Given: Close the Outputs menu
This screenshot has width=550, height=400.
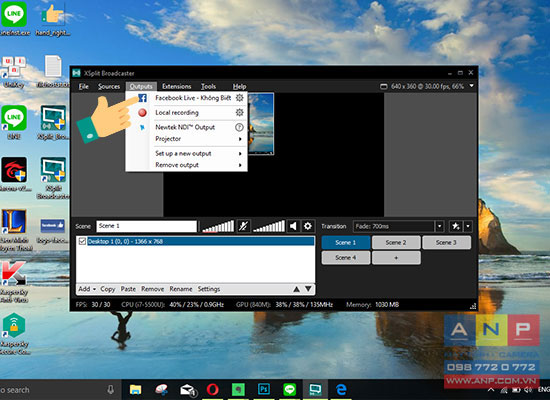Looking at the screenshot, I should click(141, 86).
